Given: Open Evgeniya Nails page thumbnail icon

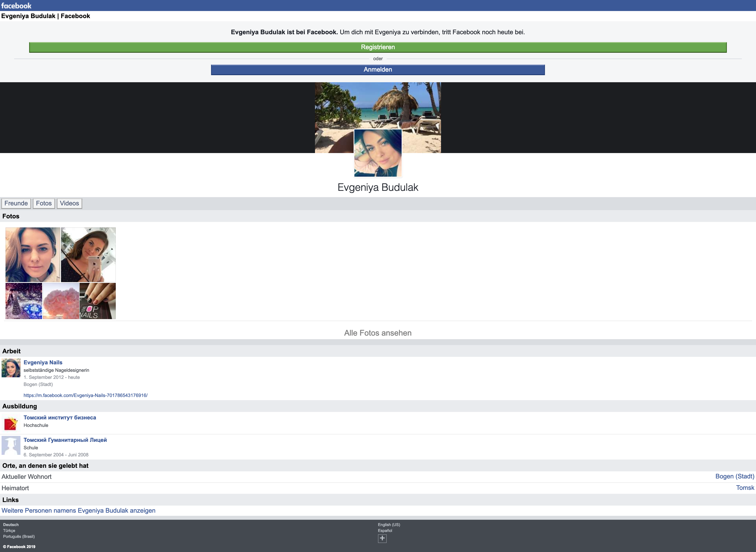Looking at the screenshot, I should pos(11,368).
